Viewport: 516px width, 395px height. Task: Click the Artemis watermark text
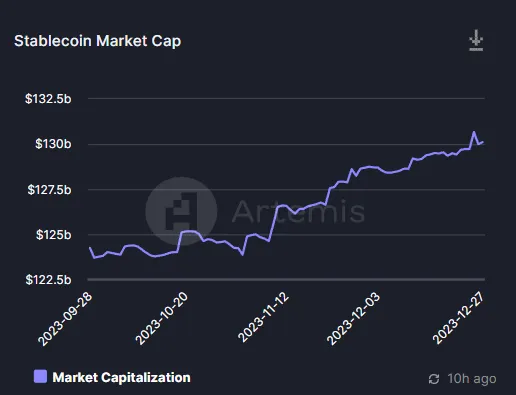tap(298, 211)
